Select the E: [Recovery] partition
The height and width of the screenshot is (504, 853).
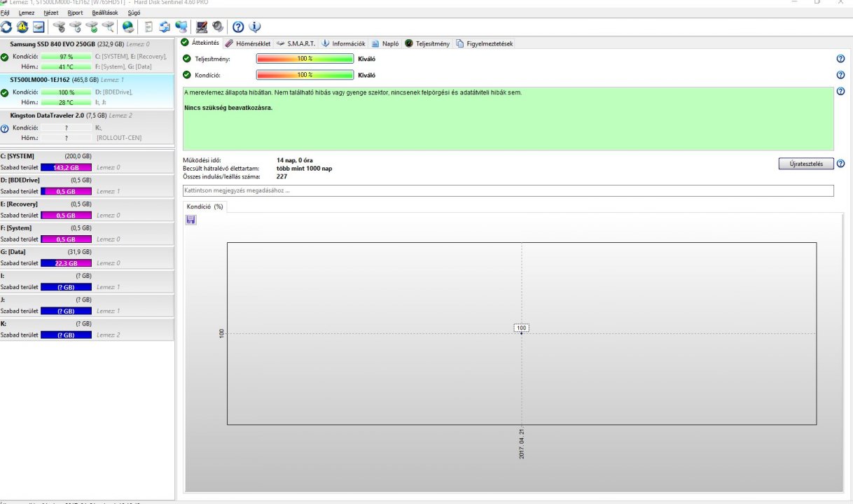click(x=87, y=209)
